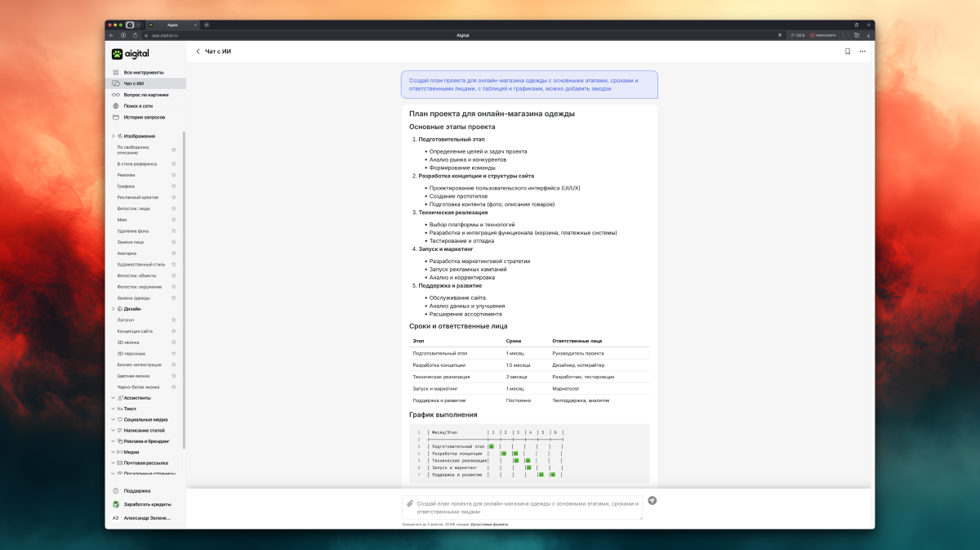Screen dimensions: 980x550
Task: Bookmark this chat via header bookmark icon
Action: click(x=848, y=51)
